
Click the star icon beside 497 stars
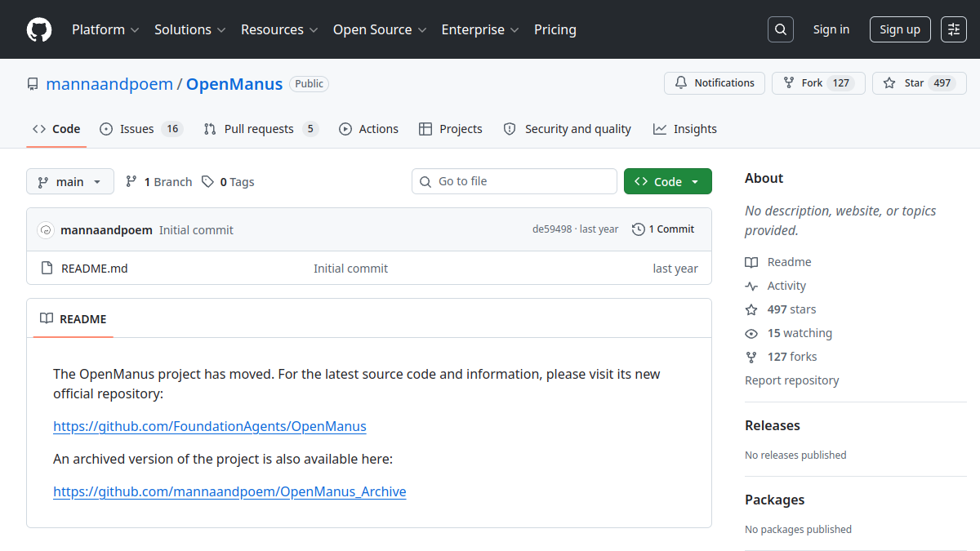(751, 309)
